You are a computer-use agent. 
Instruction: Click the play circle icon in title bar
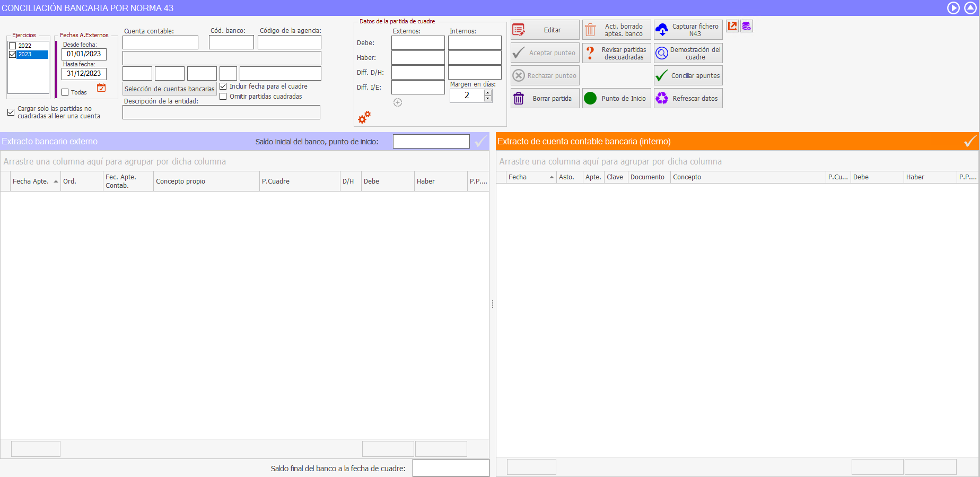953,8
